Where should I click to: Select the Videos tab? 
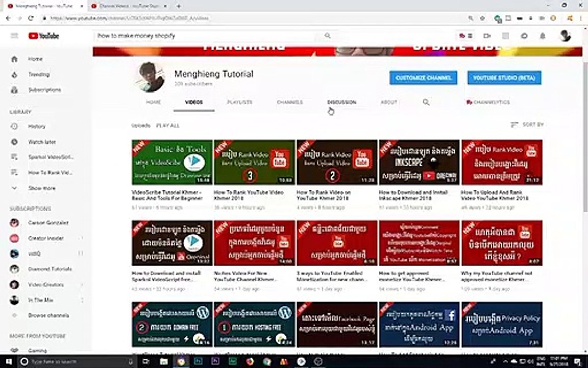194,102
